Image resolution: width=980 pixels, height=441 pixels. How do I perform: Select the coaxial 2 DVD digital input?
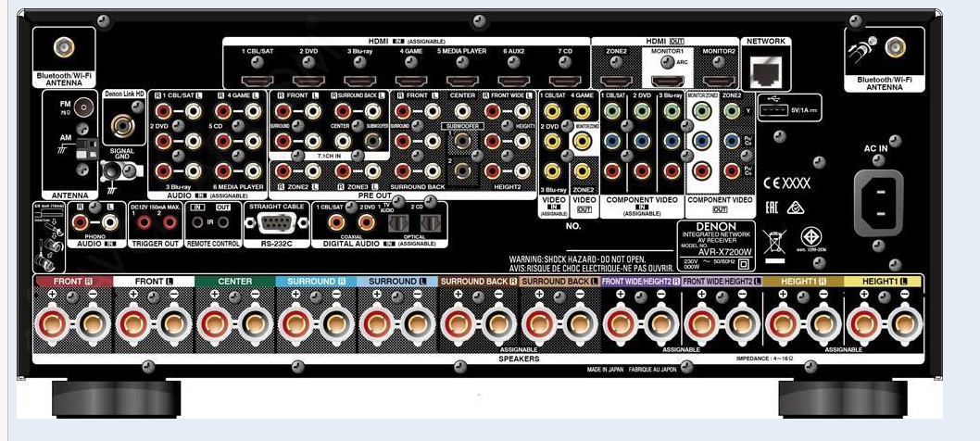pyautogui.click(x=366, y=221)
